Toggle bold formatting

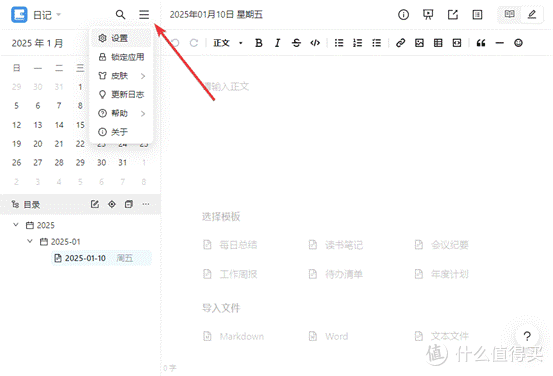259,43
